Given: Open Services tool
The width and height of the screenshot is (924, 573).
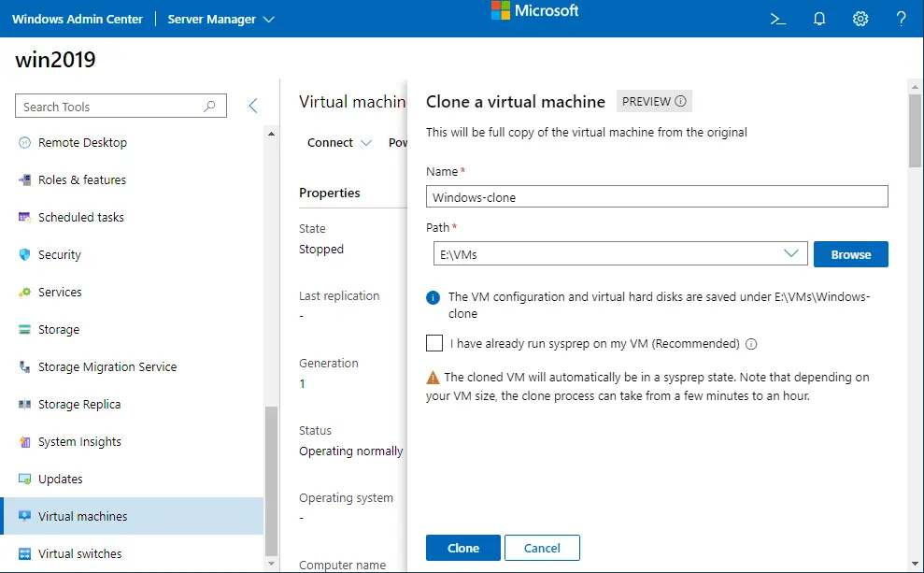Looking at the screenshot, I should (x=133, y=292).
